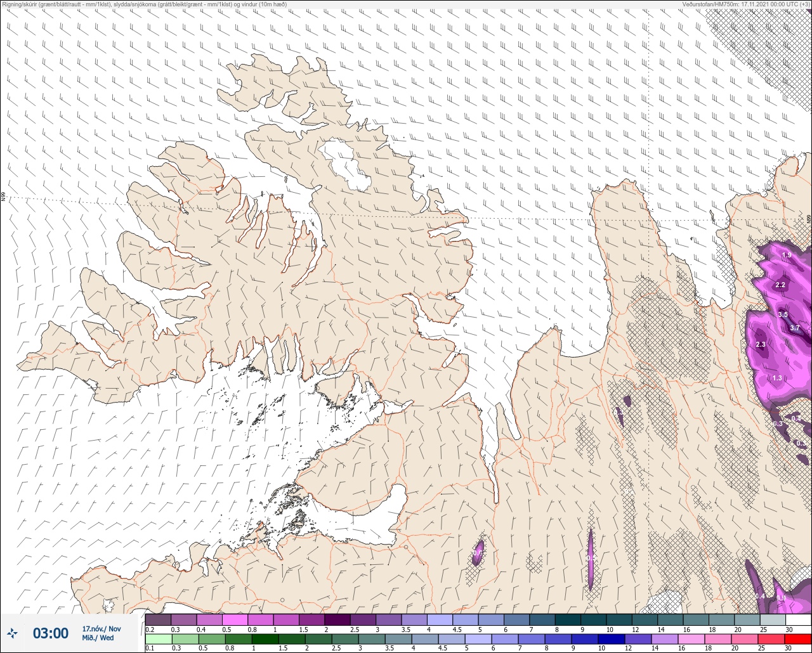Select the 03:00 forecast time label
This screenshot has height=653, width=812.
[51, 633]
